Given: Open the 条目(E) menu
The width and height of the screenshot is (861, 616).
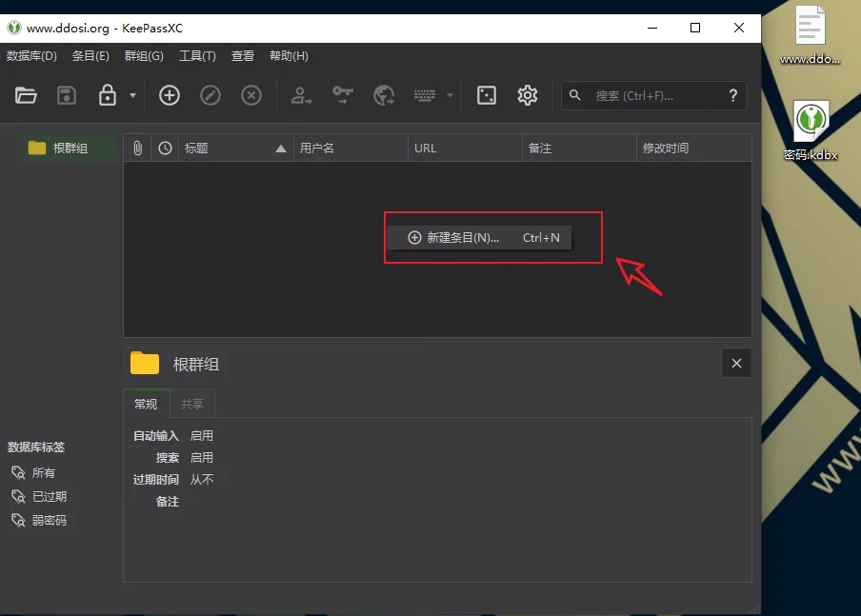Looking at the screenshot, I should point(90,56).
